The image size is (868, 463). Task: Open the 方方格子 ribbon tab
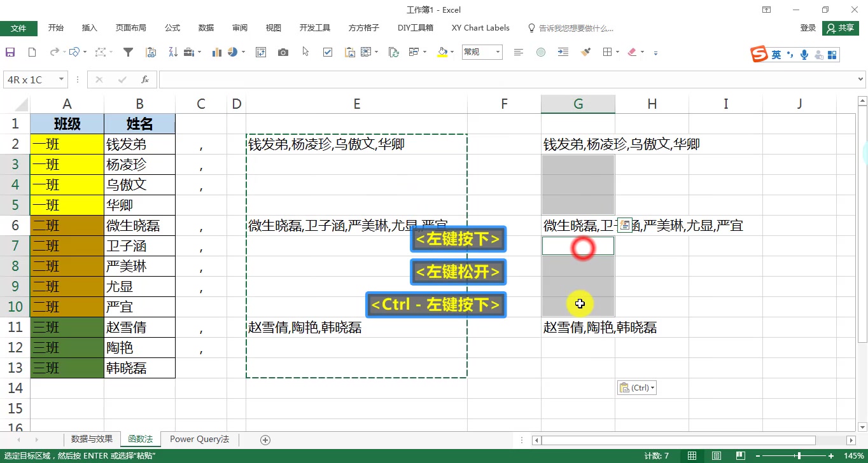(x=364, y=28)
